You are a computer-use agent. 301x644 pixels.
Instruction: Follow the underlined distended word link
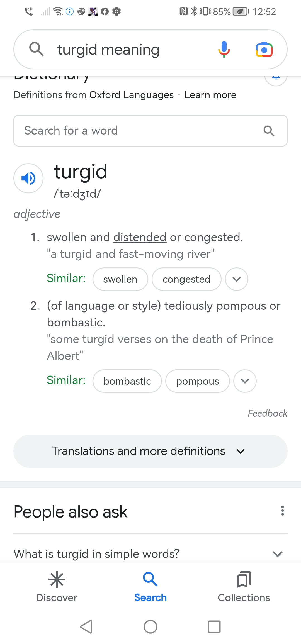[x=140, y=237]
